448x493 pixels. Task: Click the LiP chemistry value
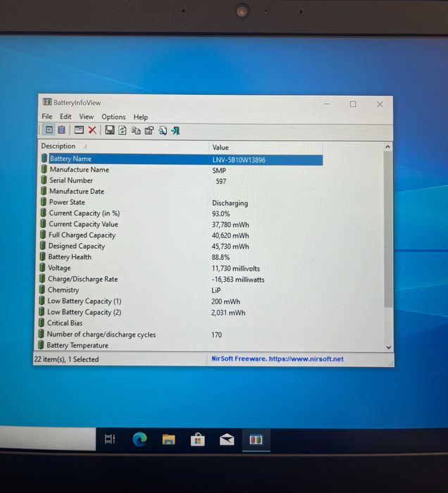click(x=216, y=290)
